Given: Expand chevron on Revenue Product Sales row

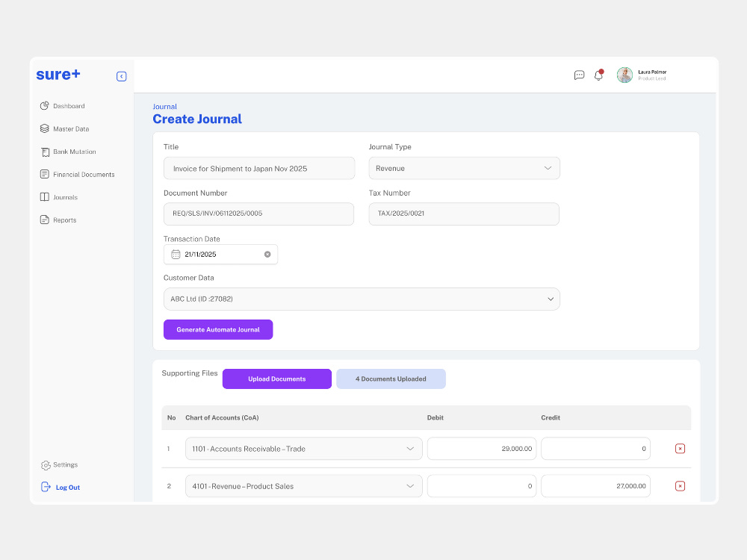Looking at the screenshot, I should (409, 486).
